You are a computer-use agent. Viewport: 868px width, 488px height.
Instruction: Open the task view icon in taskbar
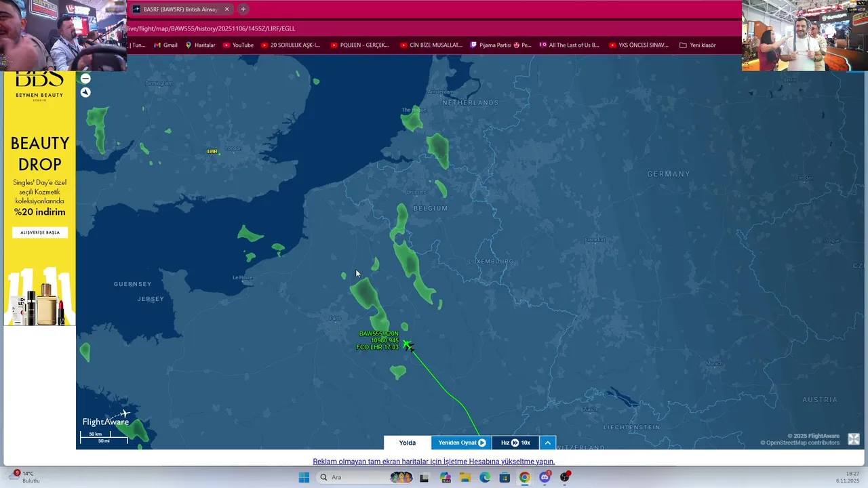click(424, 477)
